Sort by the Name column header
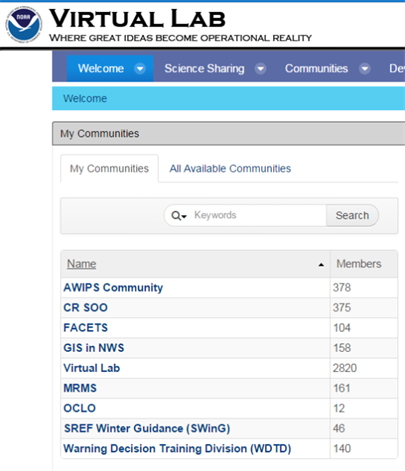 [x=82, y=264]
